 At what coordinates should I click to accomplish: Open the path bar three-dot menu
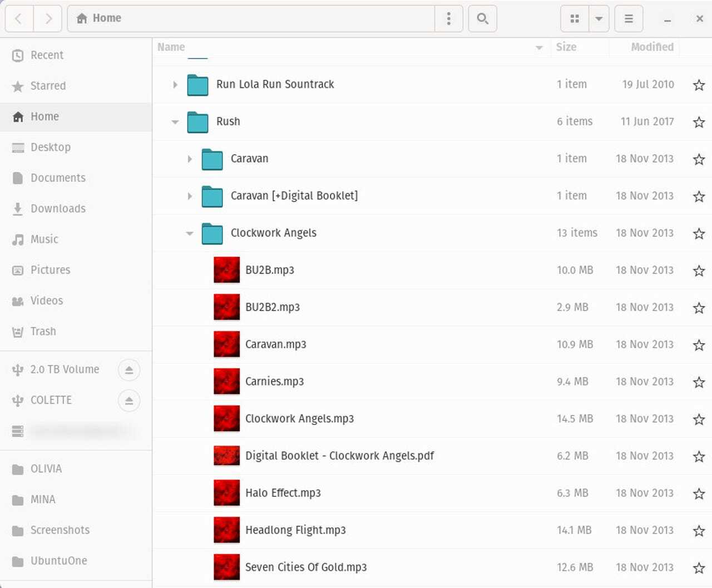449,19
